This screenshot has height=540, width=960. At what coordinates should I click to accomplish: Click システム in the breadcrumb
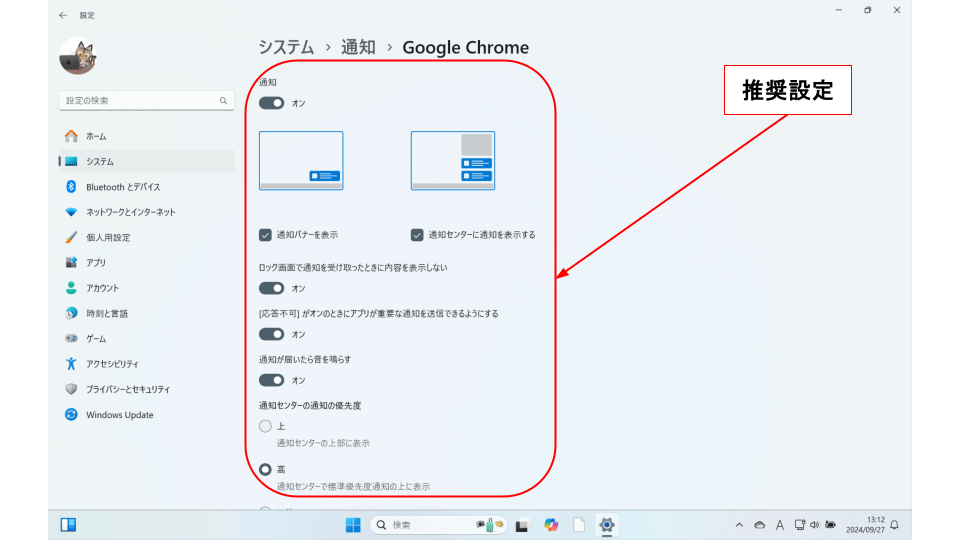pyautogui.click(x=286, y=47)
